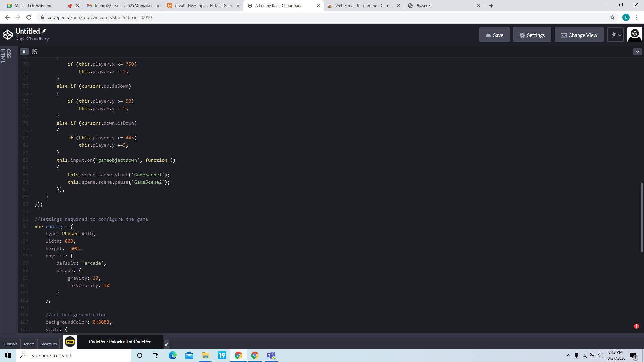Open Task View in taskbar

pos(156,355)
